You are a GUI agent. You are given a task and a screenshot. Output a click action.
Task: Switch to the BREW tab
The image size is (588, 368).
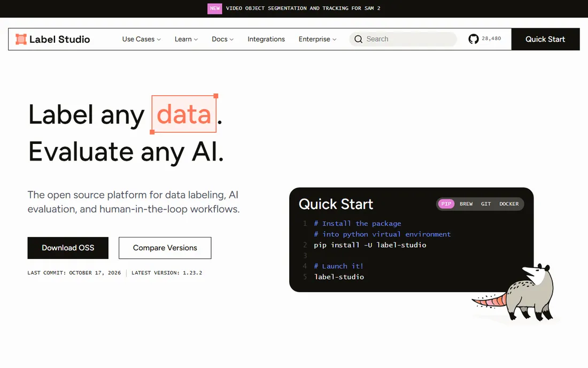click(466, 204)
